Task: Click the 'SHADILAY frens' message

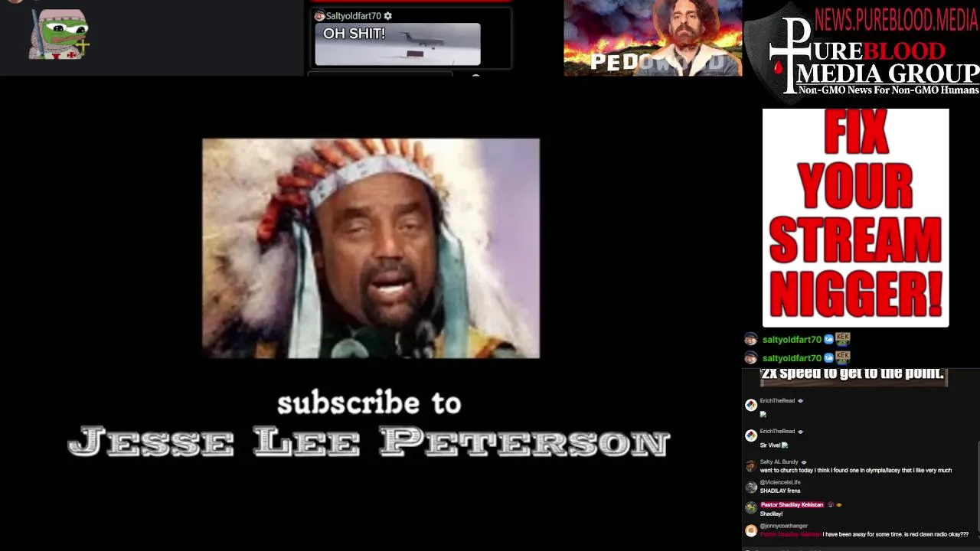Action: coord(780,491)
